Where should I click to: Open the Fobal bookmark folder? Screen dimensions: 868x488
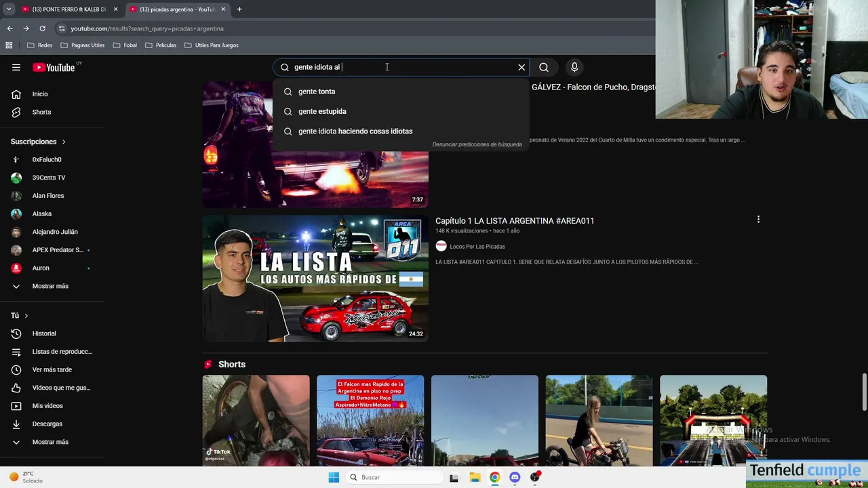coord(125,45)
